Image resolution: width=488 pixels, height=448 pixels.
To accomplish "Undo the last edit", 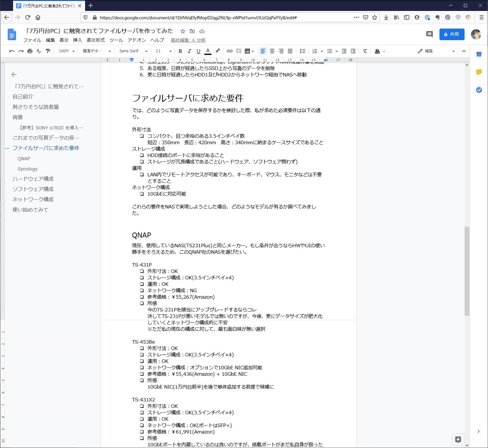I will coord(12,51).
